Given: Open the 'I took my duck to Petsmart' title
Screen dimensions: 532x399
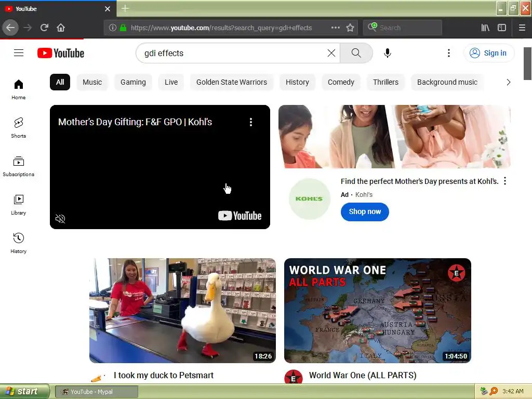Looking at the screenshot, I should [164, 375].
